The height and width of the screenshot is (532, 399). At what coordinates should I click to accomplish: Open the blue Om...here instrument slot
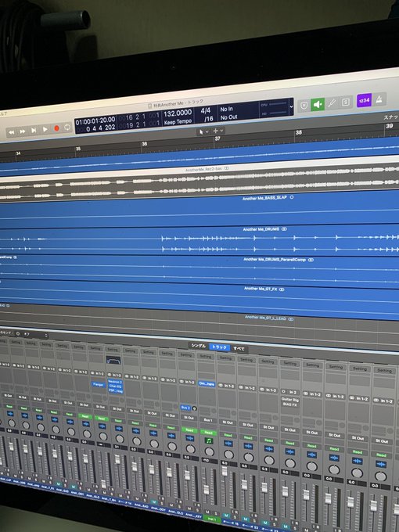click(x=207, y=384)
